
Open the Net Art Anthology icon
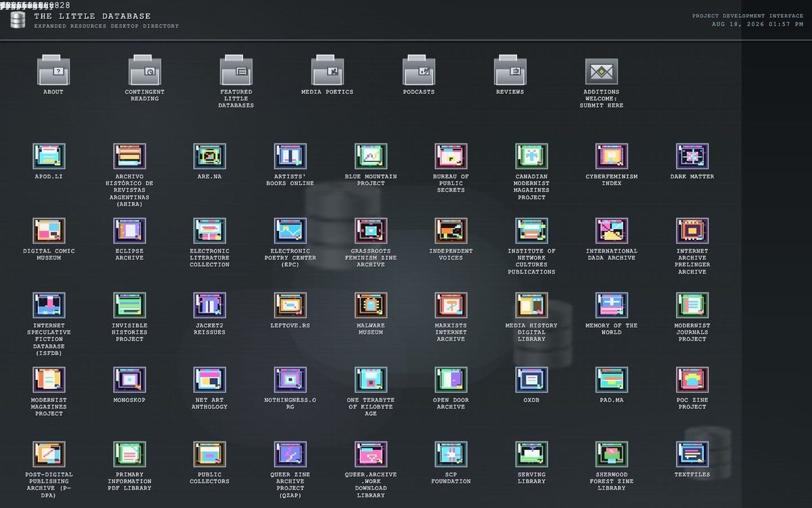click(210, 379)
